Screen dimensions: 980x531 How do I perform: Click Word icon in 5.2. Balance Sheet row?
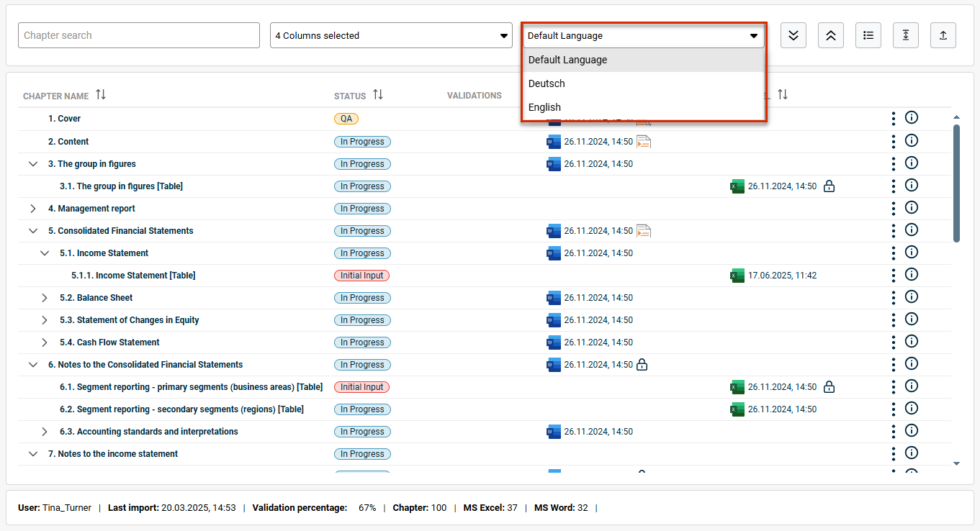(x=554, y=298)
